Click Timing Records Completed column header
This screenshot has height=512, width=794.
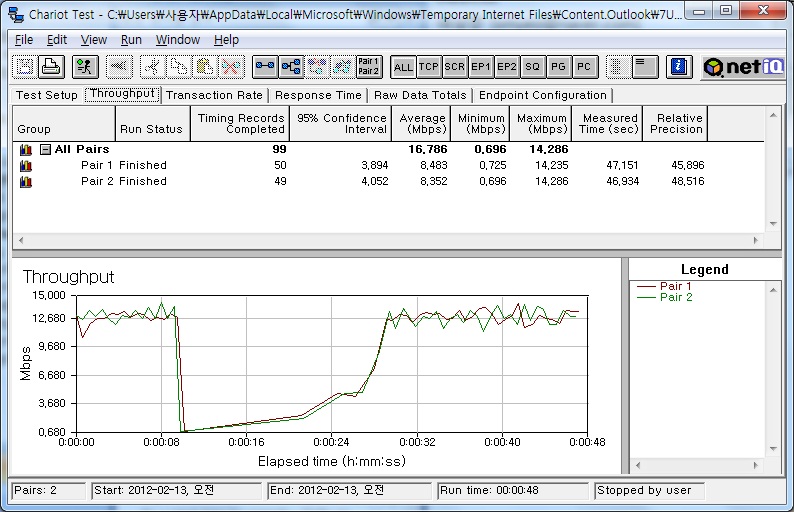240,124
